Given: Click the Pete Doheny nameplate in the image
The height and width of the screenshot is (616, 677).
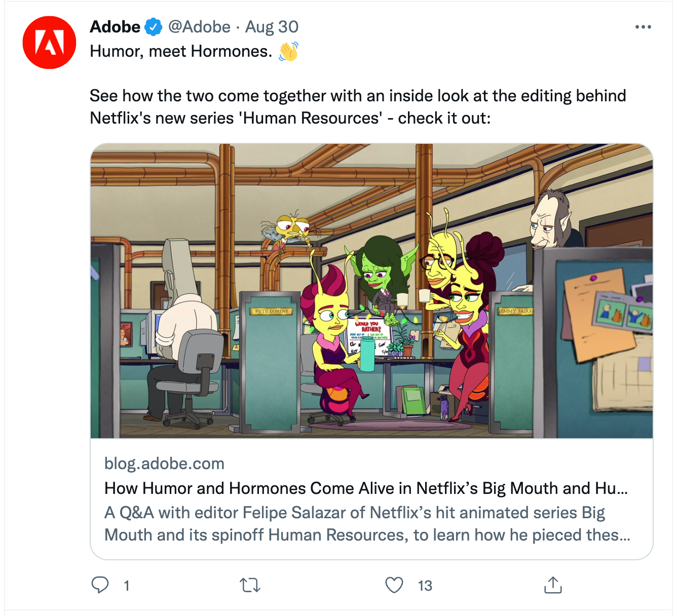Looking at the screenshot, I should 271,311.
